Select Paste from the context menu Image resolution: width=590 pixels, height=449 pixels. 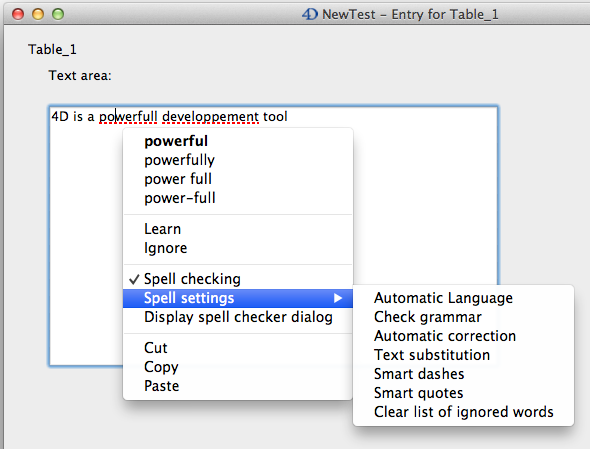tap(238, 386)
